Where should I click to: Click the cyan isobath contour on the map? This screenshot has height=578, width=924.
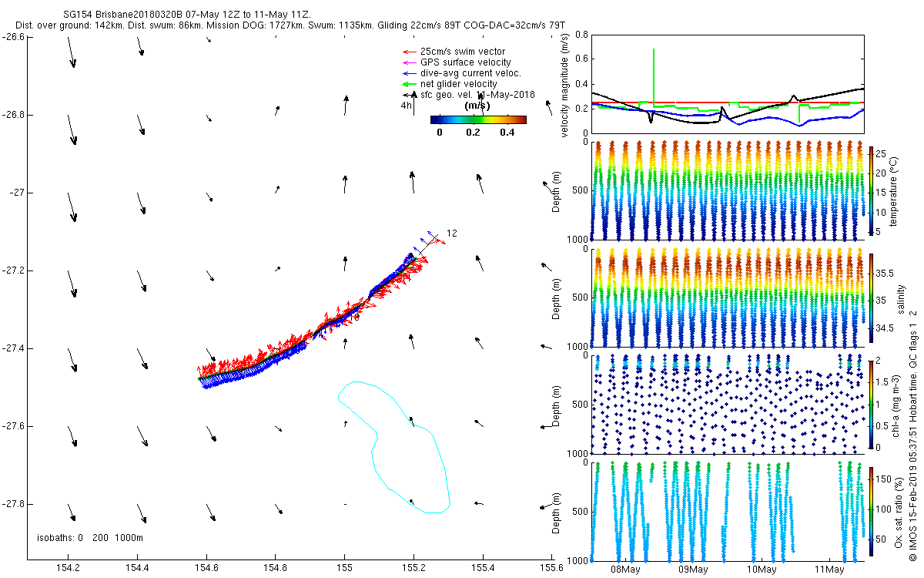(x=393, y=446)
